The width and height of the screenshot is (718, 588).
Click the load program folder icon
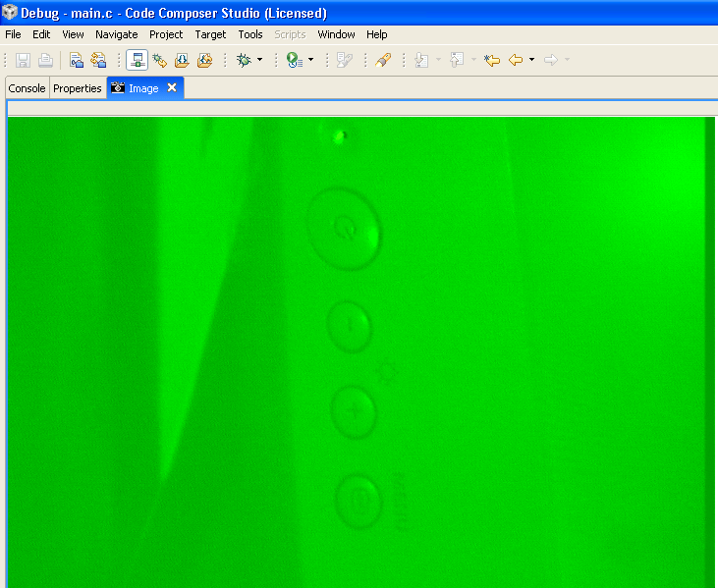(182, 60)
